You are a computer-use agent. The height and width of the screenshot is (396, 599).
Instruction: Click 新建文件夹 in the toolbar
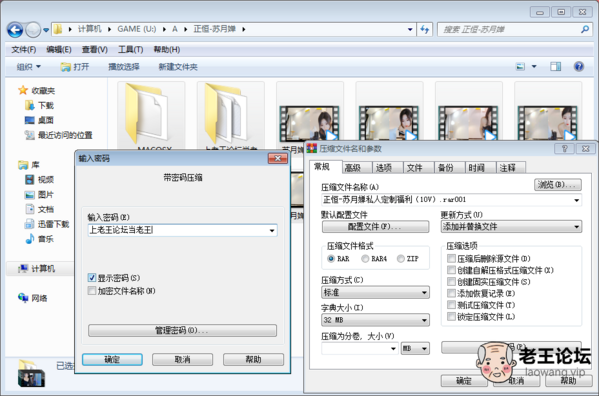[x=178, y=67]
